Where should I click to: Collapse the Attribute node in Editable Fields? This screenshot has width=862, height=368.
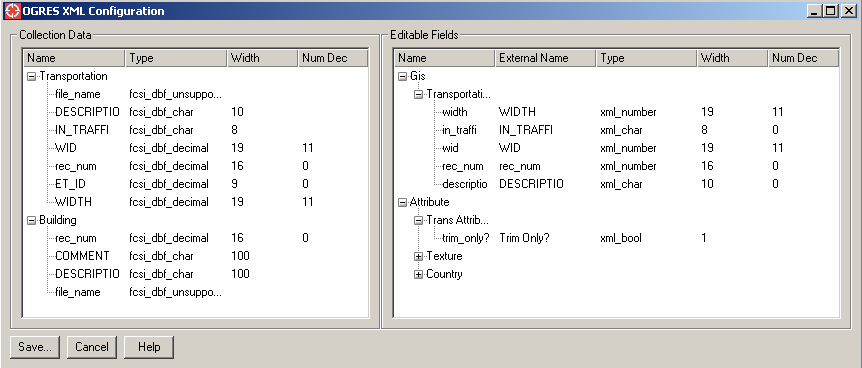point(402,202)
